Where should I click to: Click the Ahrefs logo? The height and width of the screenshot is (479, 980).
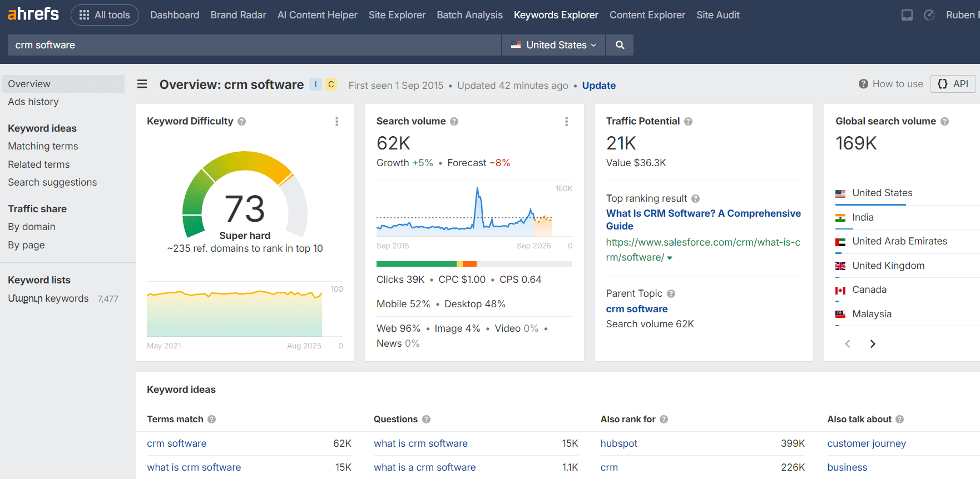tap(33, 14)
